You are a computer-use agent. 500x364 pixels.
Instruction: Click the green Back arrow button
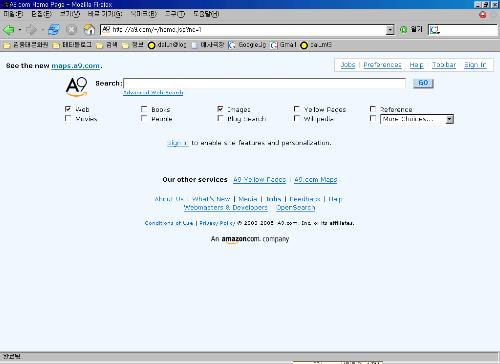pos(8,30)
